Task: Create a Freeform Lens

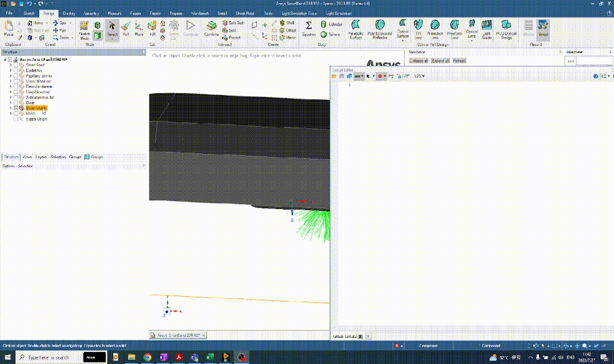Action: [x=454, y=30]
